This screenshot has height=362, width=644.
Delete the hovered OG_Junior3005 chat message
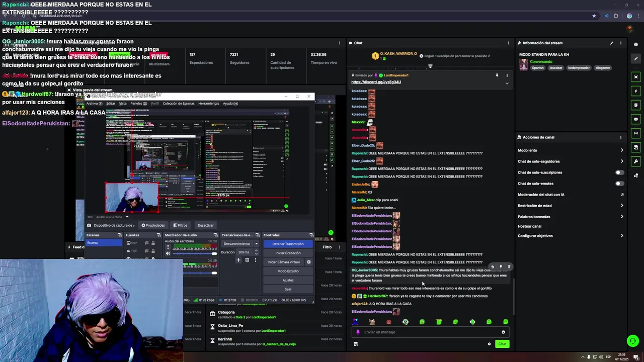coord(509,267)
